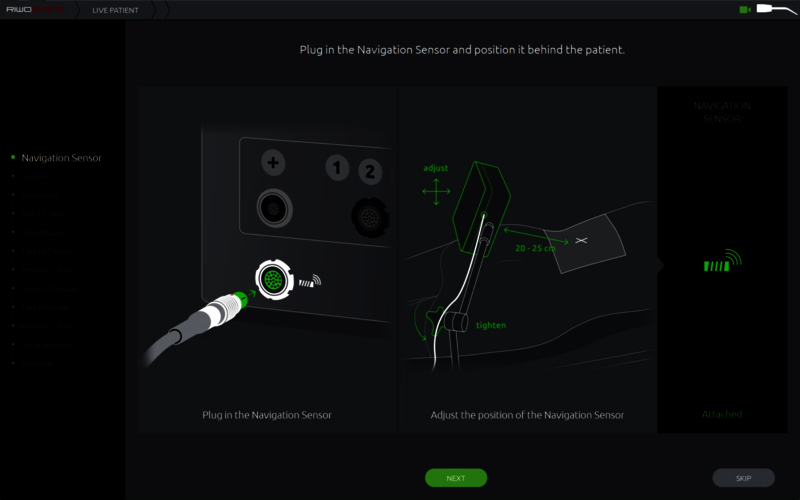Screen dimensions: 800x500
Task: Click the SKIP button
Action: [x=743, y=478]
